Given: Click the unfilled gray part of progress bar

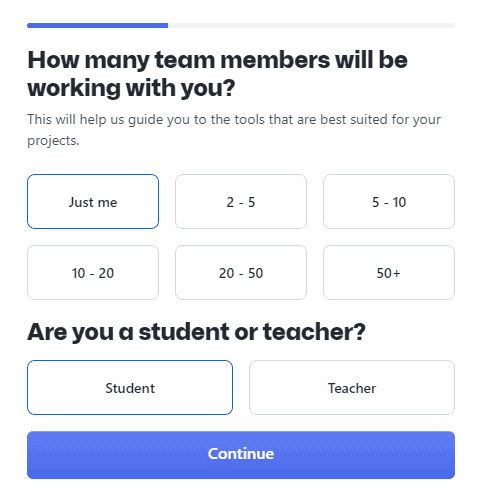Looking at the screenshot, I should click(x=311, y=26).
